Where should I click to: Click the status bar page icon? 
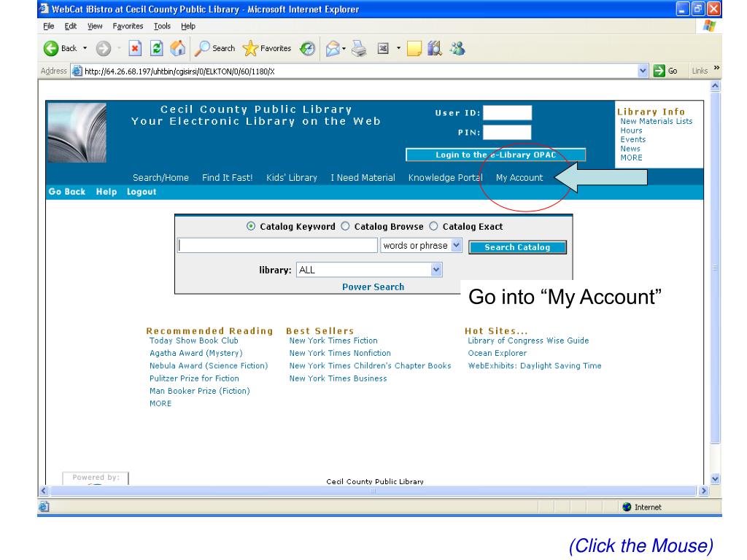tap(44, 507)
